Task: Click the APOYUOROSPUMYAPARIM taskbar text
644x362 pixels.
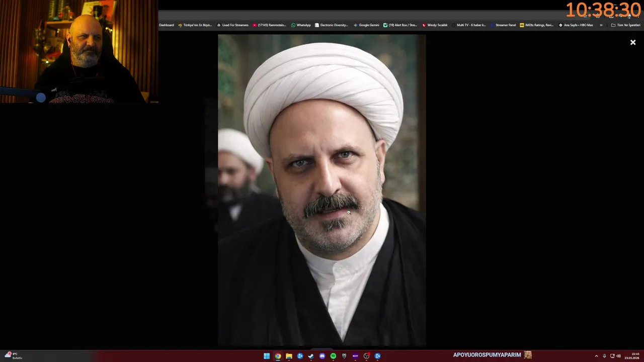Action: [x=487, y=355]
